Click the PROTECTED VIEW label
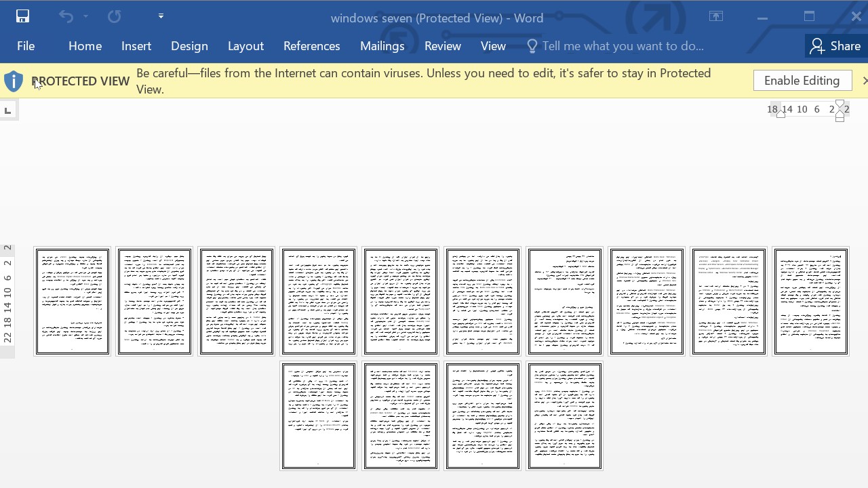This screenshot has height=488, width=868. pos(80,81)
